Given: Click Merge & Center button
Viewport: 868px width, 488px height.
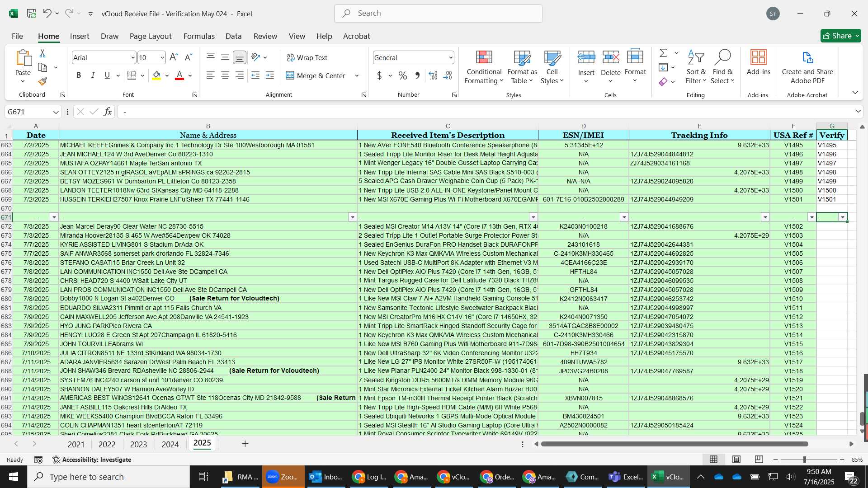Looking at the screenshot, I should pyautogui.click(x=316, y=76).
